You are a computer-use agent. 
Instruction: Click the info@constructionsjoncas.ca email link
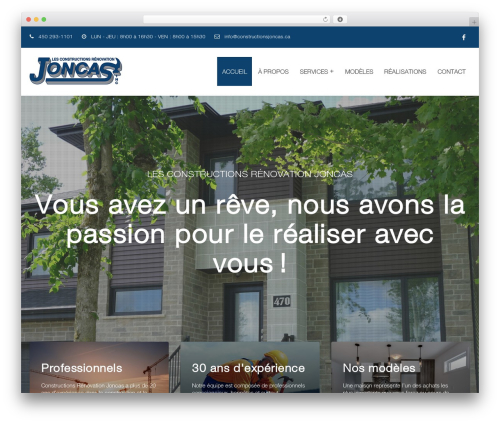[257, 37]
